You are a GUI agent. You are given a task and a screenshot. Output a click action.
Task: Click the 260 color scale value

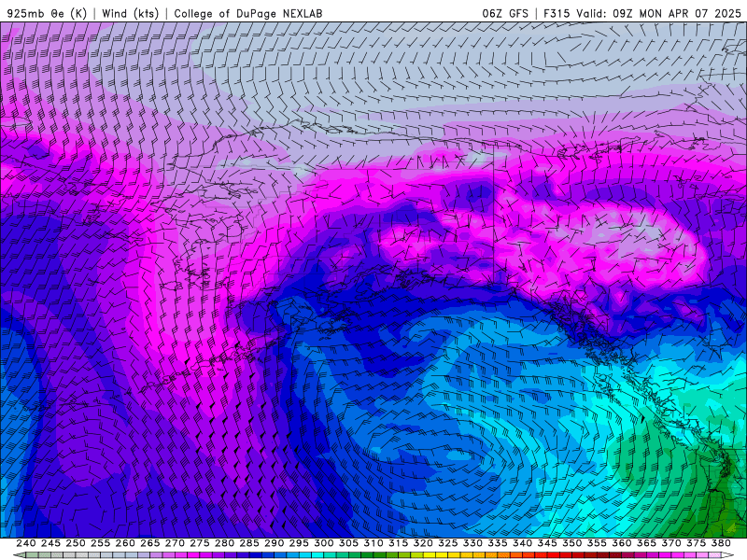(x=125, y=543)
